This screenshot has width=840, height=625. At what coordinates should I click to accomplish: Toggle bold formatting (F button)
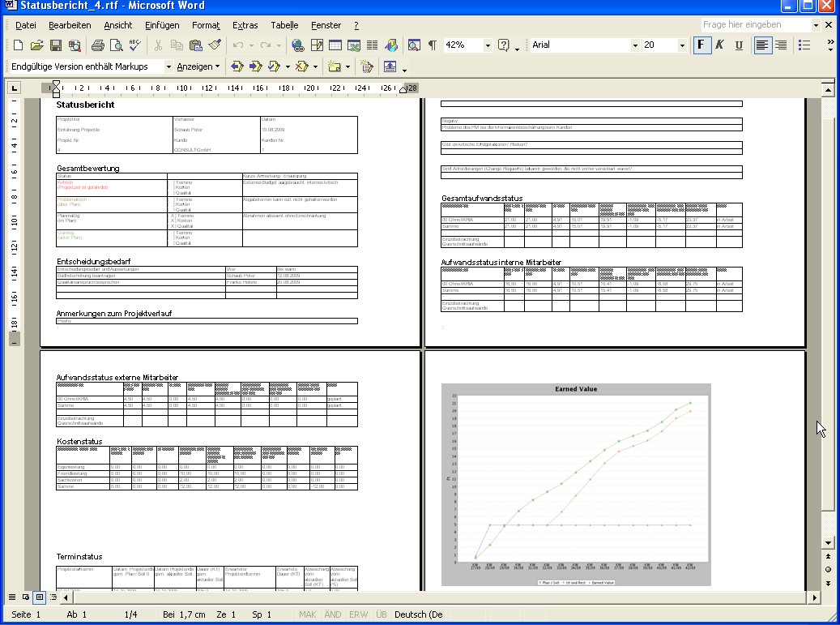point(701,45)
